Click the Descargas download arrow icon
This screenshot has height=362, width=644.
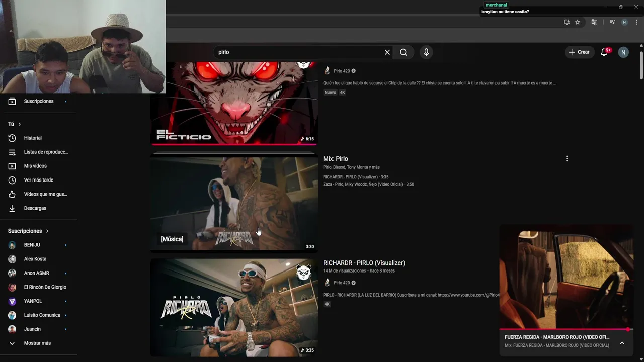pos(12,208)
